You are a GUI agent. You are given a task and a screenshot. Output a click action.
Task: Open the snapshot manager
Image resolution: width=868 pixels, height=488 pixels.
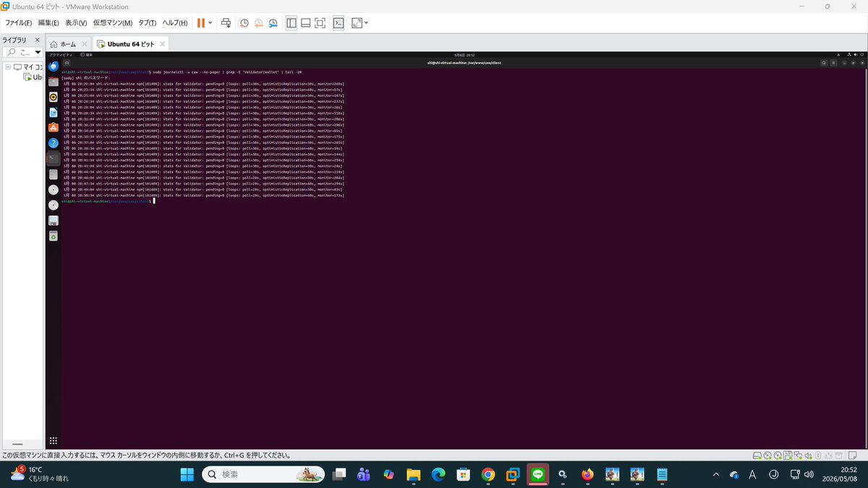[x=273, y=23]
